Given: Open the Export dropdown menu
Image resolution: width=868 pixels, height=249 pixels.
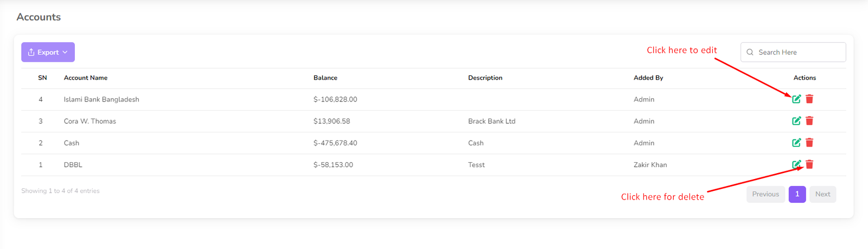Looking at the screenshot, I should (x=48, y=52).
